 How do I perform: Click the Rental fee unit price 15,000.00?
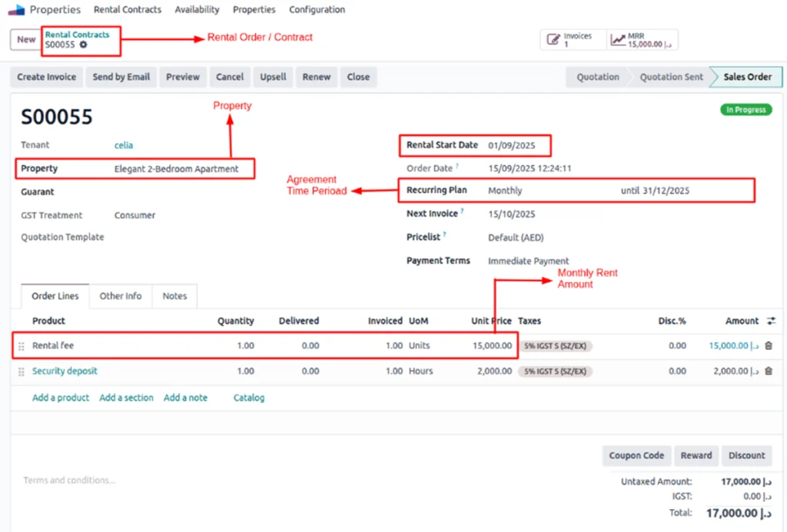click(x=492, y=345)
